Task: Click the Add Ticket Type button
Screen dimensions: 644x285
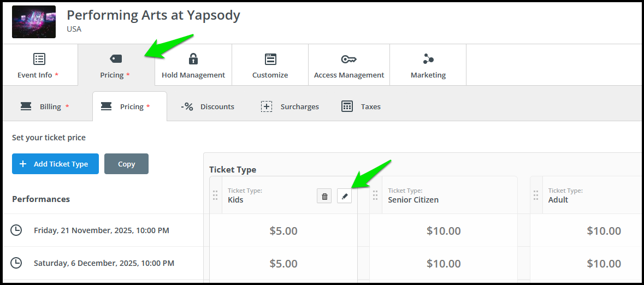Action: click(x=56, y=164)
